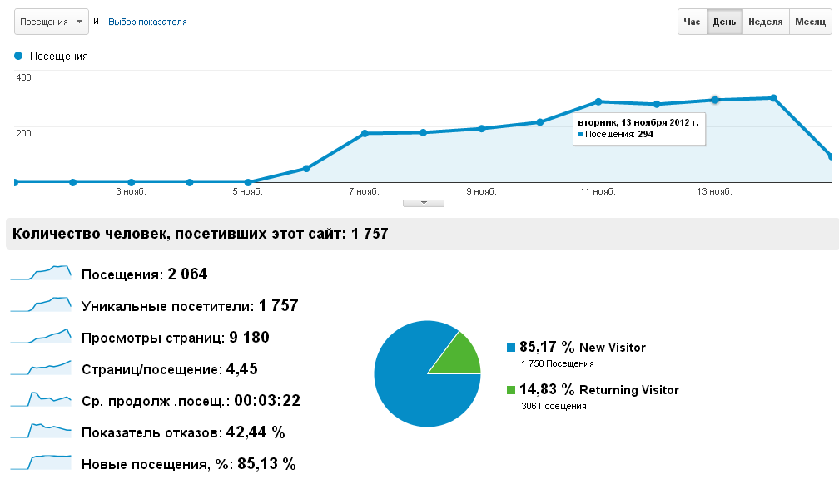Screen dimensions: 839x504
Task: Click the Новые посещения sparkline icon
Action: tap(41, 463)
